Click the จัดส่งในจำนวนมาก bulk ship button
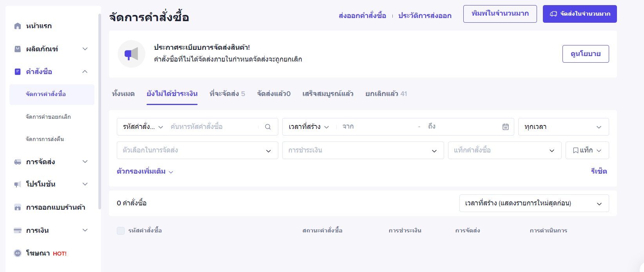The height and width of the screenshot is (272, 644). click(579, 14)
